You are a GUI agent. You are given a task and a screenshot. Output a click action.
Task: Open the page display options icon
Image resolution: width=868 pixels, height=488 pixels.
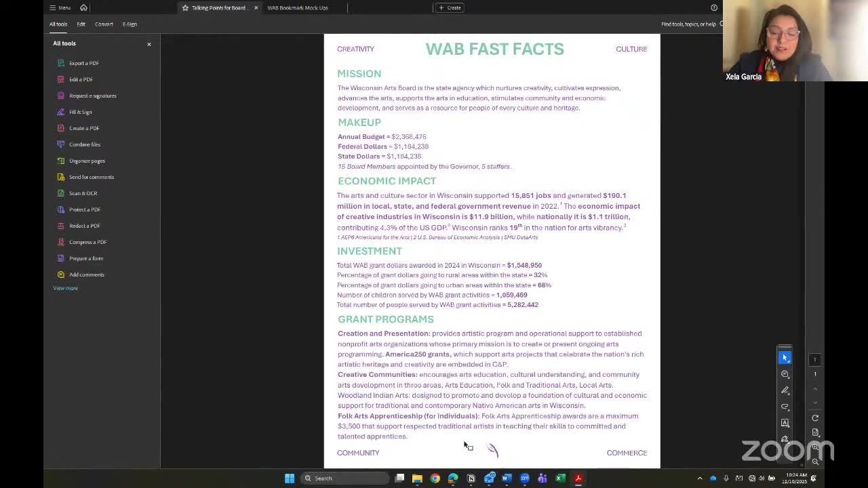[x=815, y=432]
